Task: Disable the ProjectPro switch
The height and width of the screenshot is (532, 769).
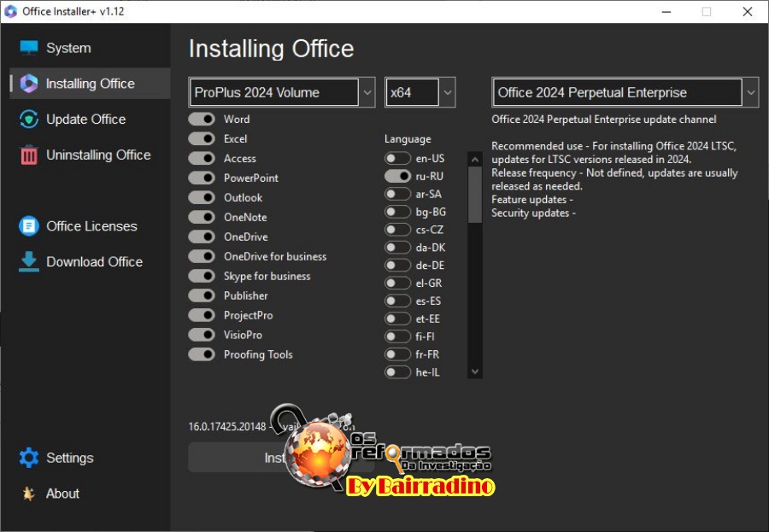Action: 202,315
